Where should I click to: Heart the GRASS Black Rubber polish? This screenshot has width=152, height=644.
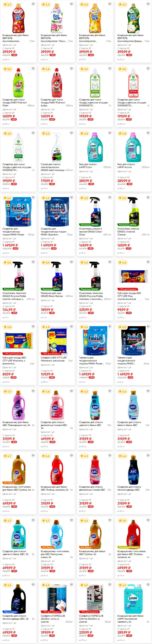click(71, 262)
